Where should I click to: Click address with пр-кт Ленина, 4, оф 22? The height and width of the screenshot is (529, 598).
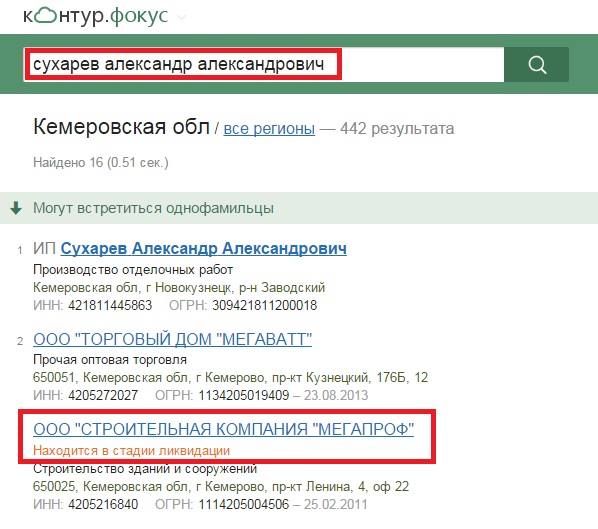(221, 487)
